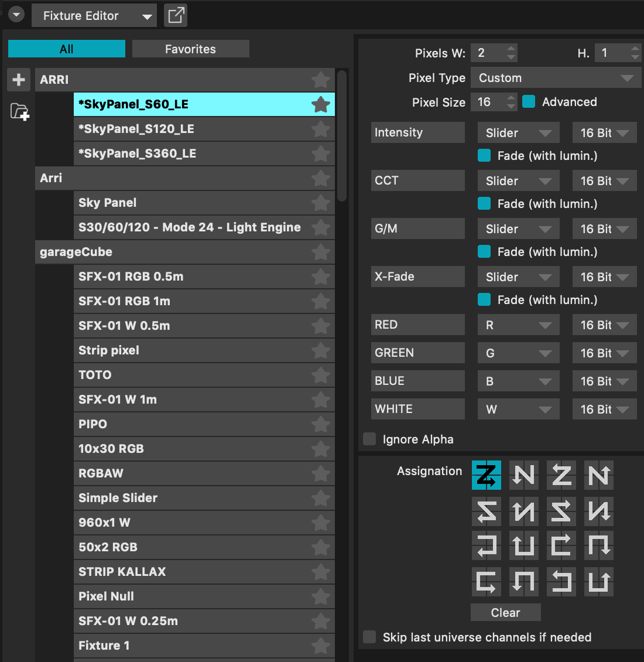The height and width of the screenshot is (662, 644).
Task: Open the Fixture Editor panel dropdown
Action: point(94,16)
